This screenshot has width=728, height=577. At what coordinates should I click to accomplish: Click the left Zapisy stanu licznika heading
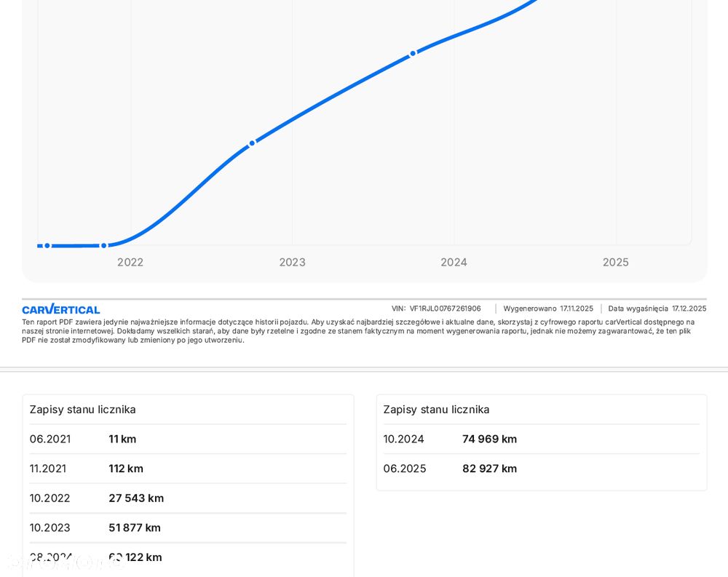pos(82,410)
